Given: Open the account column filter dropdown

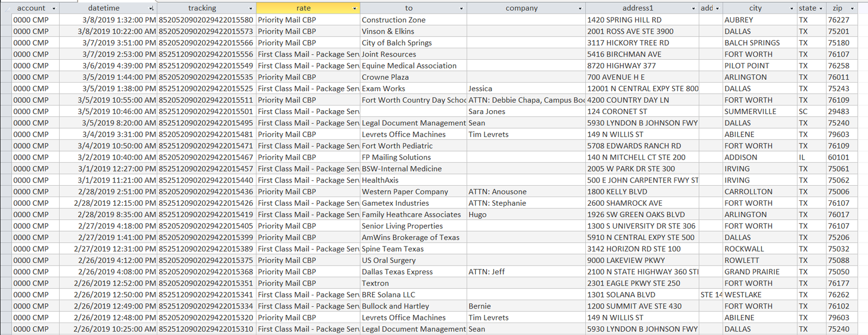Looking at the screenshot, I should [x=54, y=9].
